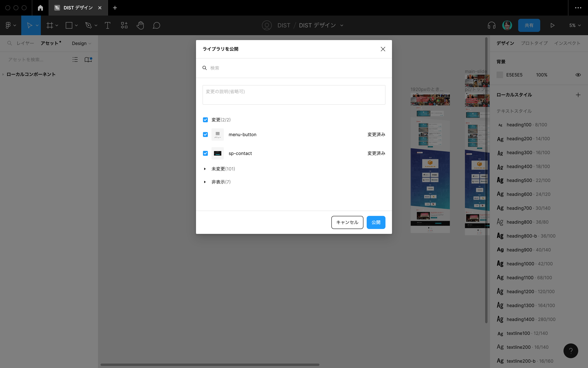Open the Resources components tool
The image size is (588, 368).
tap(124, 25)
